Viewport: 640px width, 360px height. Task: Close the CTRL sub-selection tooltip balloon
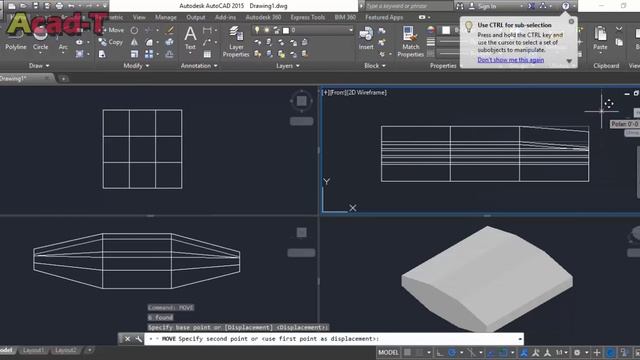(x=571, y=21)
